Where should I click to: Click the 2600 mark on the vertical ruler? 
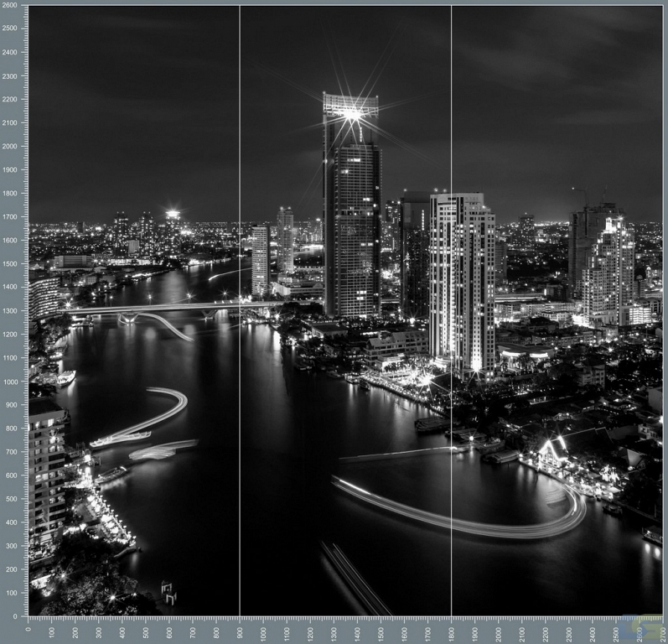10,6
